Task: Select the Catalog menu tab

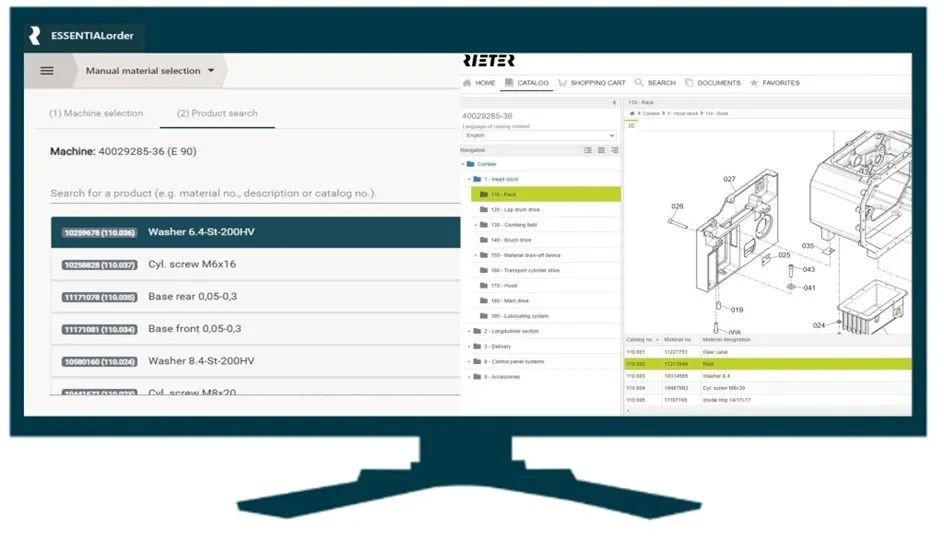Action: 528,83
